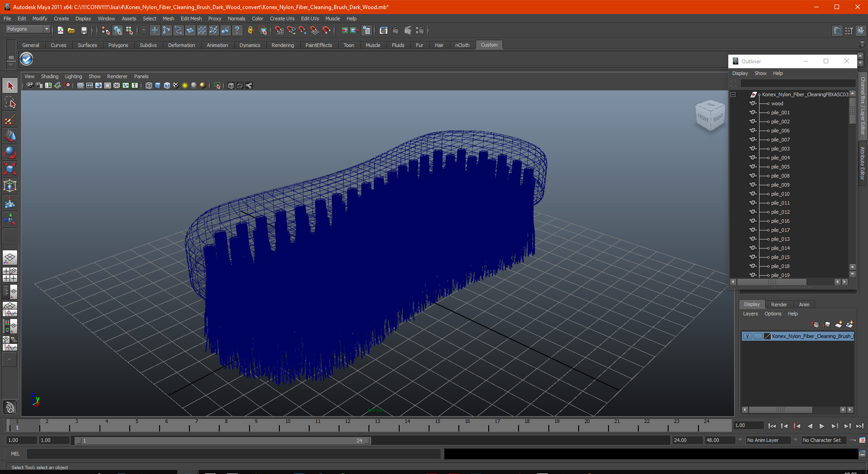Open the Layers menu in layer editor
The height and width of the screenshot is (474, 868).
pyautogui.click(x=750, y=314)
